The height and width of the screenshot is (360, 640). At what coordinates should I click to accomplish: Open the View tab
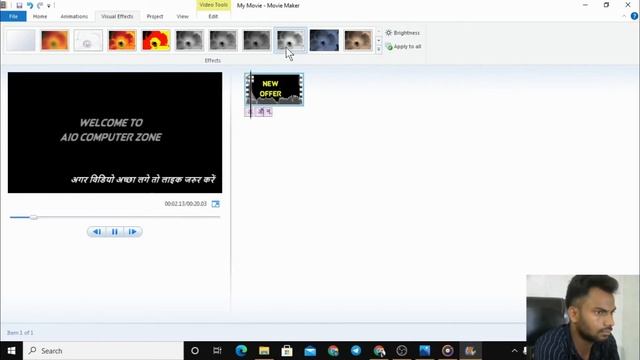(x=182, y=16)
